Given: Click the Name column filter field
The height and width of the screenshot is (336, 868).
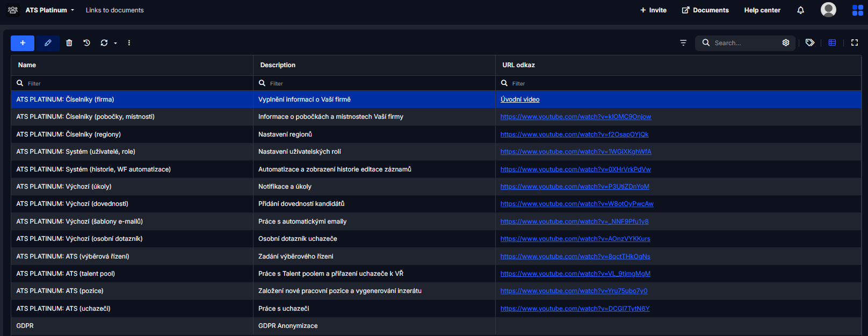Looking at the screenshot, I should 132,83.
